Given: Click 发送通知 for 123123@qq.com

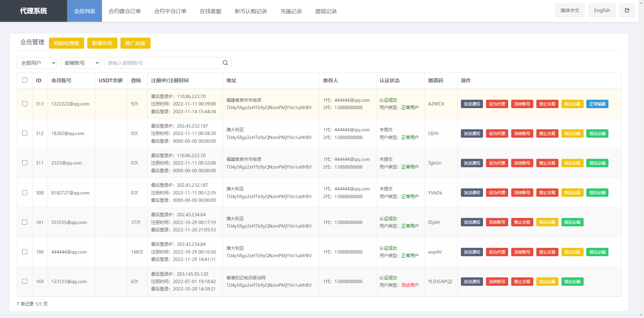Looking at the screenshot, I should point(472,281).
